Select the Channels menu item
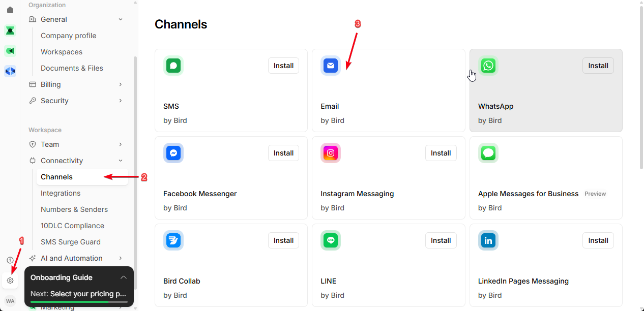Image resolution: width=644 pixels, height=311 pixels. click(x=82, y=177)
